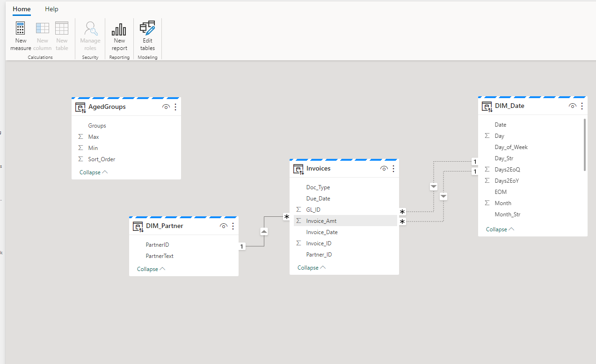Open the Help ribbon tab
The height and width of the screenshot is (364, 596).
pyautogui.click(x=51, y=9)
